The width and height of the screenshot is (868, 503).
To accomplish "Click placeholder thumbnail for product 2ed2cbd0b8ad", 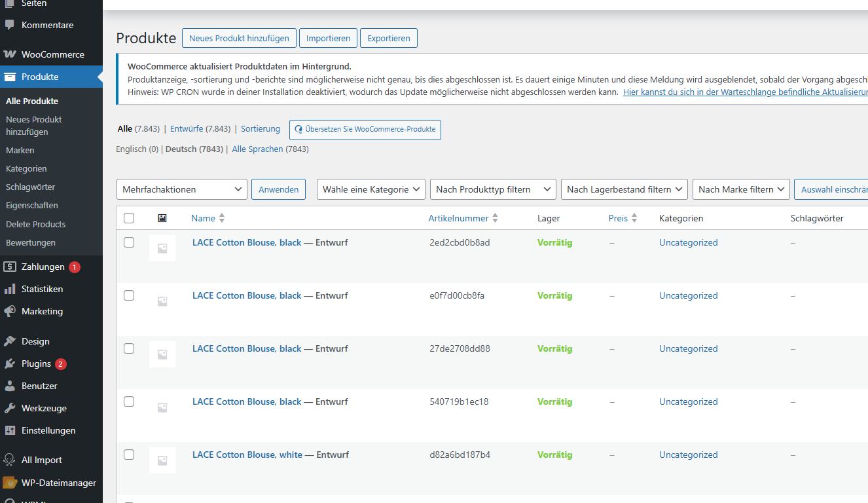I will tap(162, 248).
